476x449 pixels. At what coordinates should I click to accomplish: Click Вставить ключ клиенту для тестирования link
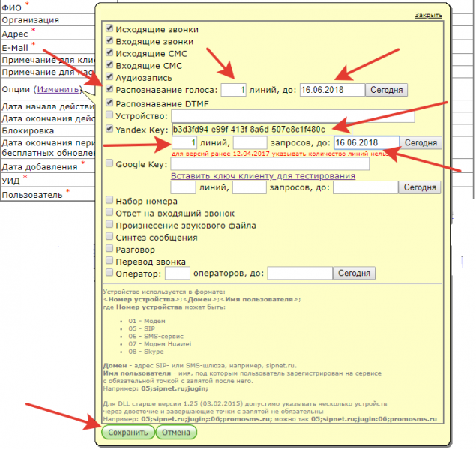click(263, 175)
